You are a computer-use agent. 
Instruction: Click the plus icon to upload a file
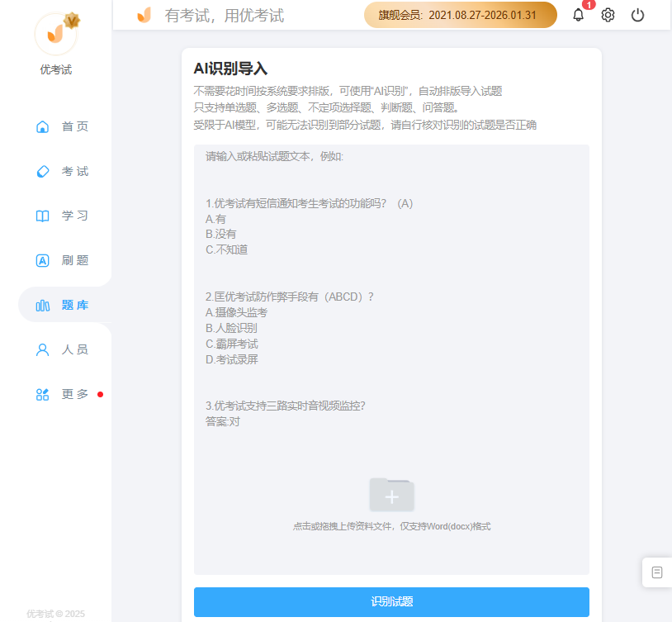click(x=391, y=495)
